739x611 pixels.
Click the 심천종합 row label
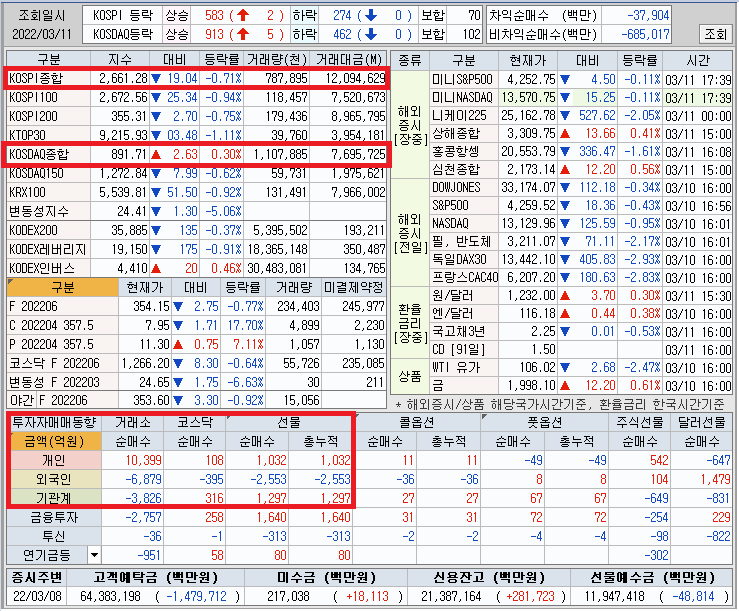click(456, 170)
